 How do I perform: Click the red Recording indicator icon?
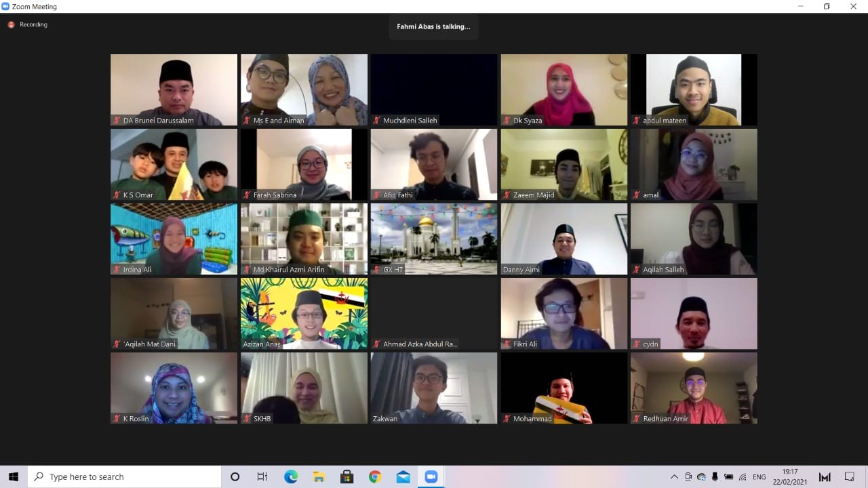pos(11,24)
